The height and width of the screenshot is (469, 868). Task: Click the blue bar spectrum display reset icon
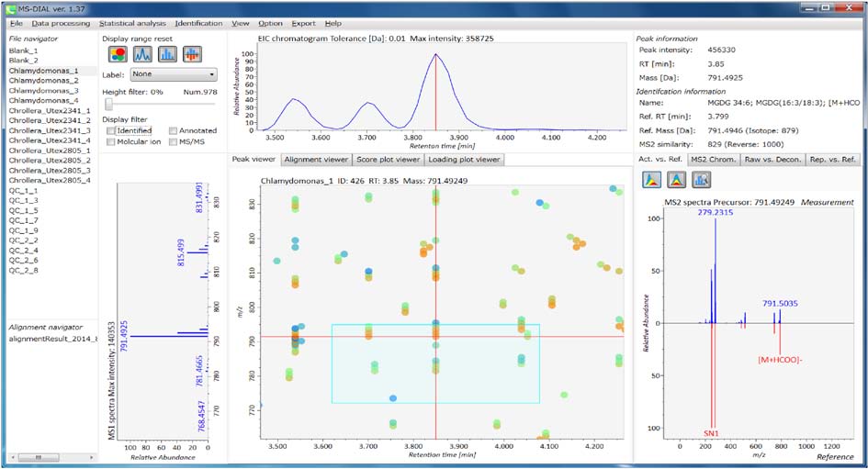(167, 54)
